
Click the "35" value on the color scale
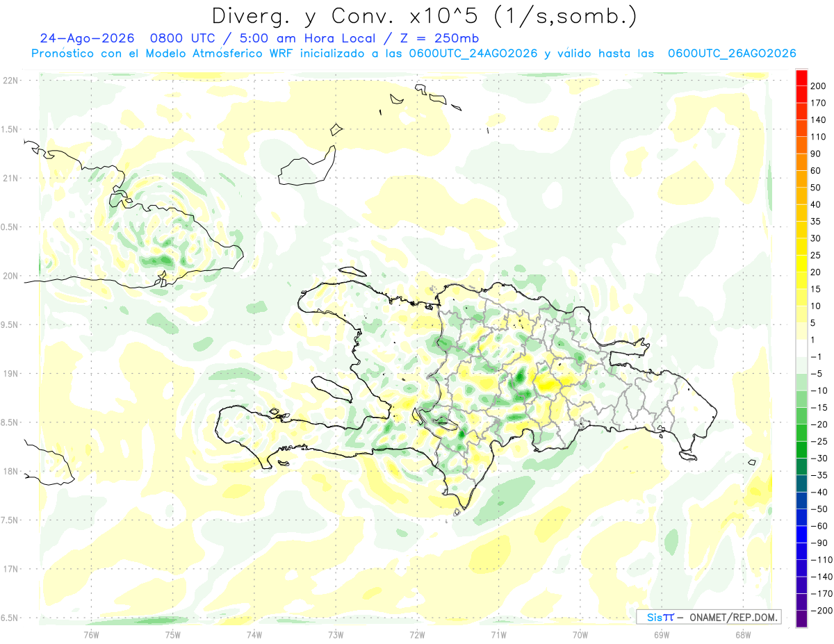click(x=817, y=222)
